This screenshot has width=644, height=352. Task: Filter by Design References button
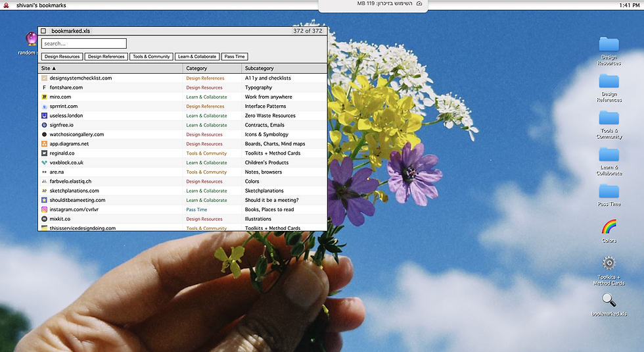point(106,57)
